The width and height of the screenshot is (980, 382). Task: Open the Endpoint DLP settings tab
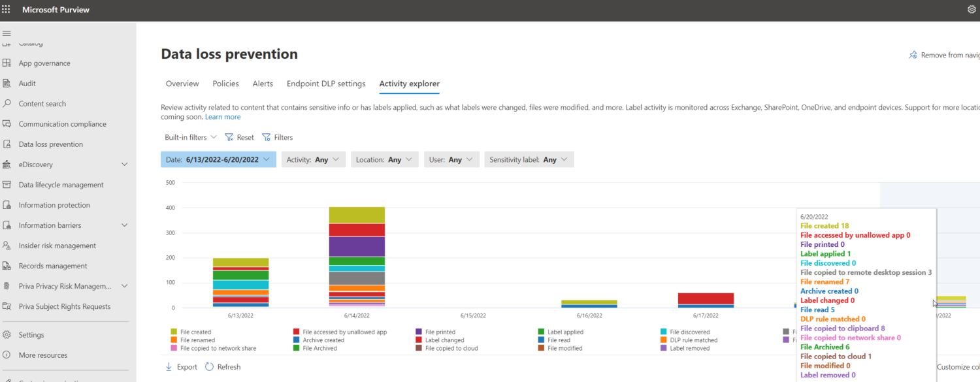coord(325,84)
